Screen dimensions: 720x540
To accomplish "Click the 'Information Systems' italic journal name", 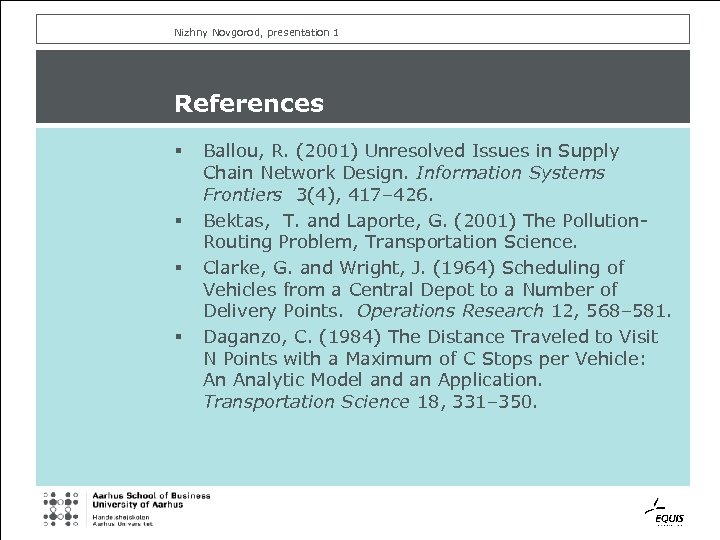I will pos(510,173).
